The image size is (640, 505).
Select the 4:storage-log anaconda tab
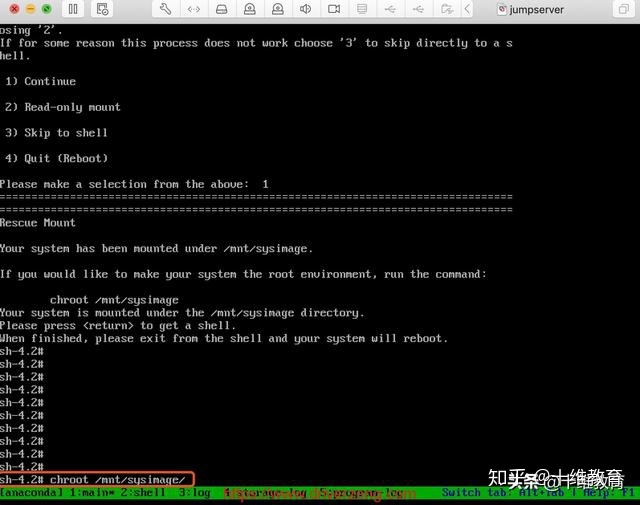click(265, 493)
